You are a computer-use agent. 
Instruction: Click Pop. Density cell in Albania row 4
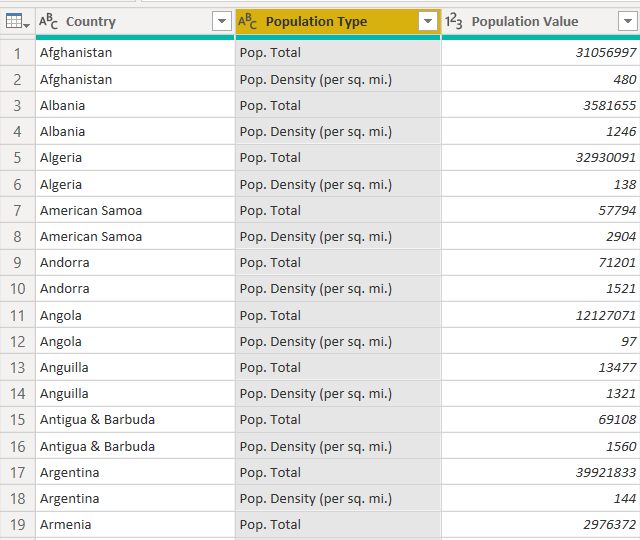[x=338, y=132]
